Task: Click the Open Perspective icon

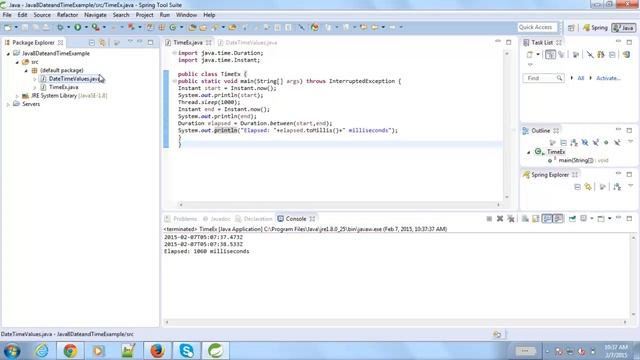Action: click(571, 27)
